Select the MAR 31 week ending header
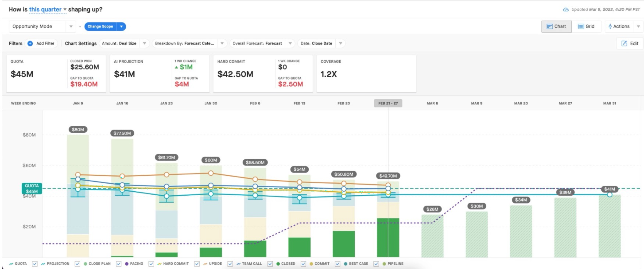644x270 pixels. pyautogui.click(x=609, y=103)
